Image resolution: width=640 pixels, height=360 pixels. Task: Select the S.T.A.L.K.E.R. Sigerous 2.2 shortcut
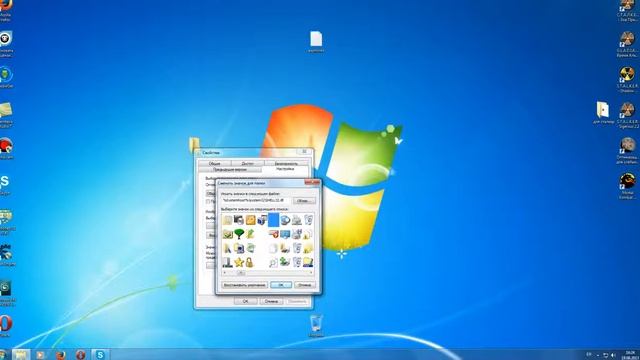coord(628,115)
